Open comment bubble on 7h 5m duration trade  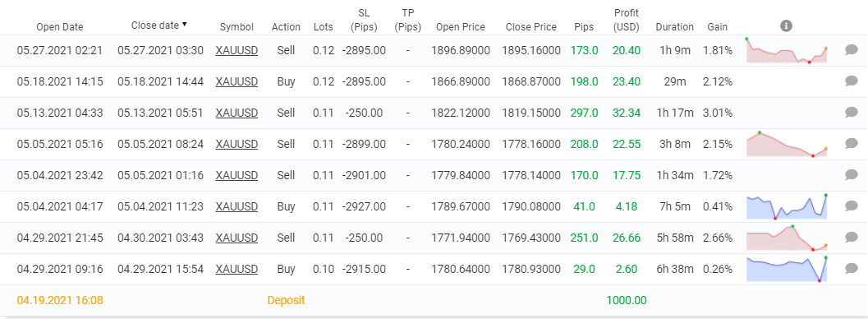[852, 206]
